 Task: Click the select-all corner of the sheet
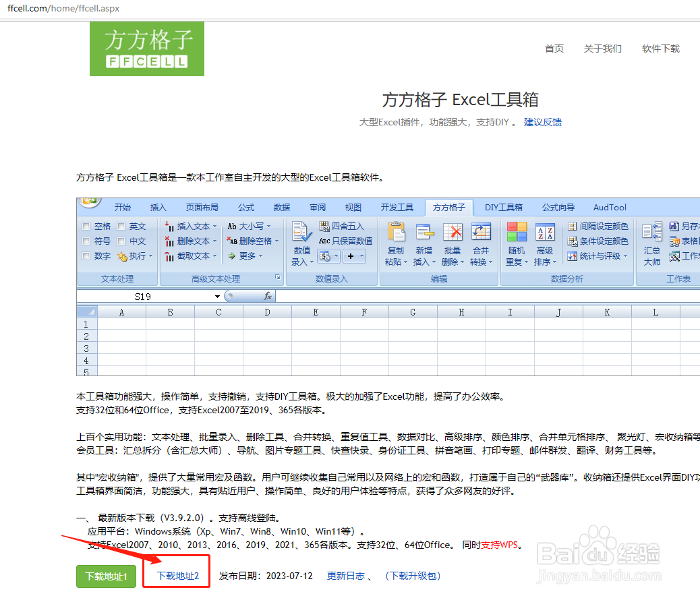click(x=87, y=311)
